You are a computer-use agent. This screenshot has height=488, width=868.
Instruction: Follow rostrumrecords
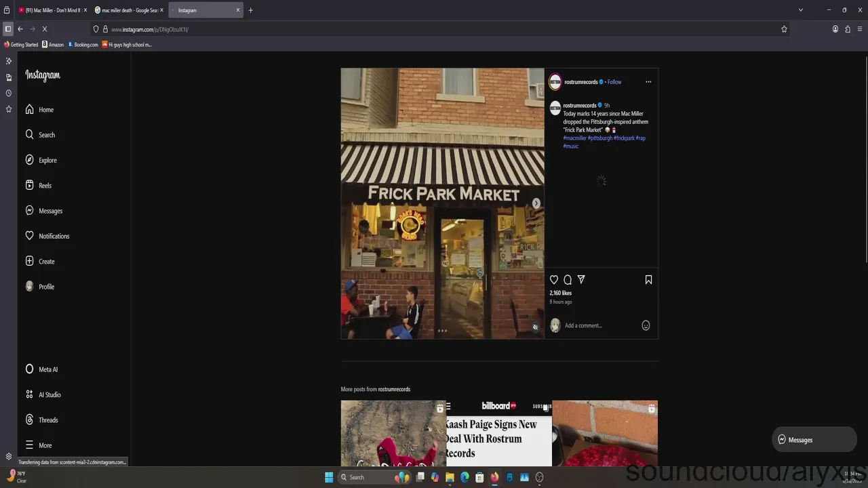(x=614, y=82)
